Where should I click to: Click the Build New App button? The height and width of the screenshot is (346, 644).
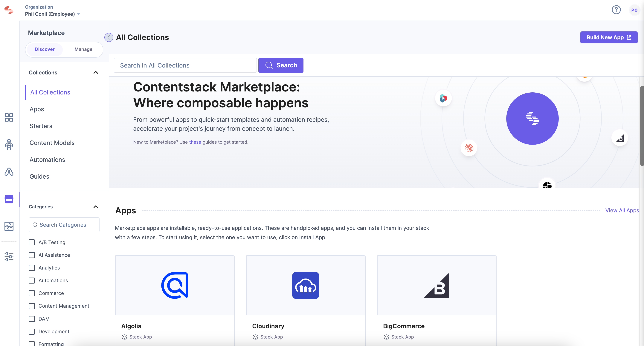[609, 37]
